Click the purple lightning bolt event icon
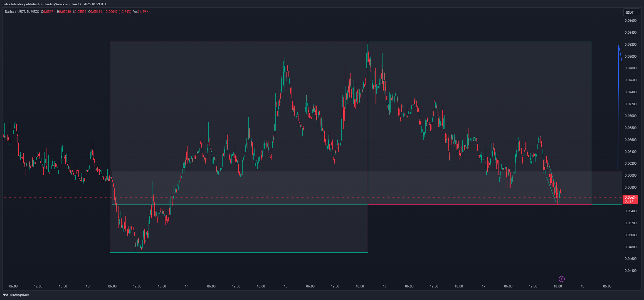644x300 pixels. pos(562,279)
